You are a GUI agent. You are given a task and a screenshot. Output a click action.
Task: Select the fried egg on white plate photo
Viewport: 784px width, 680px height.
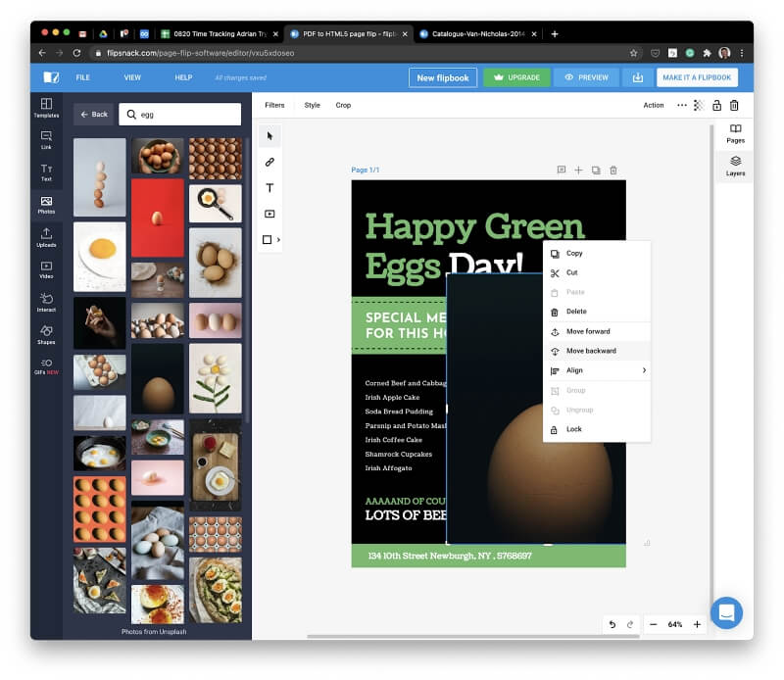(x=100, y=257)
